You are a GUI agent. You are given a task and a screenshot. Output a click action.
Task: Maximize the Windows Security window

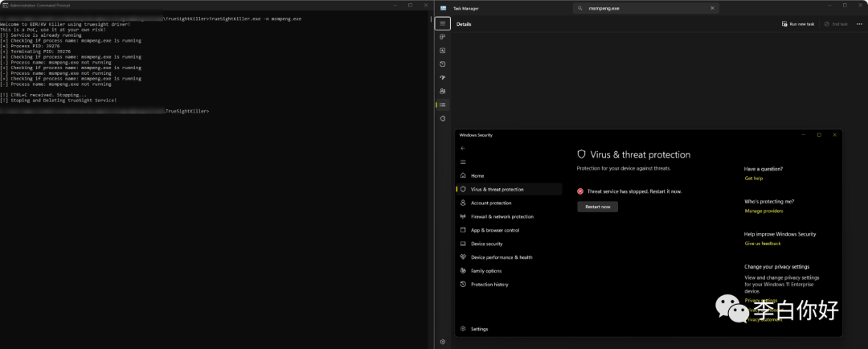(x=819, y=134)
